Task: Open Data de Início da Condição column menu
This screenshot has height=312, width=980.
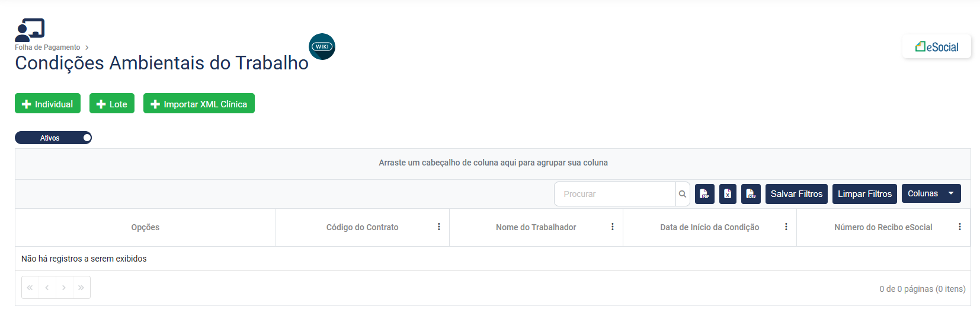Action: click(x=786, y=227)
